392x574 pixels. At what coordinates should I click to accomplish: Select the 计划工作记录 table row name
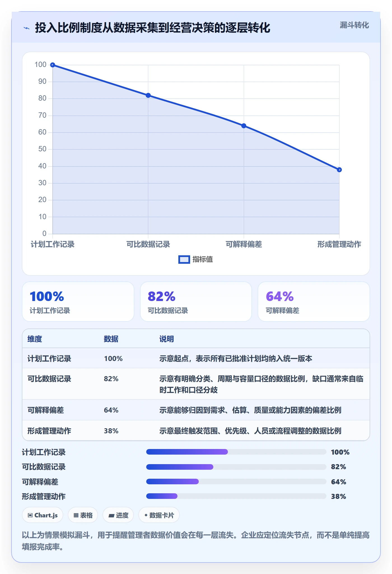point(49,359)
